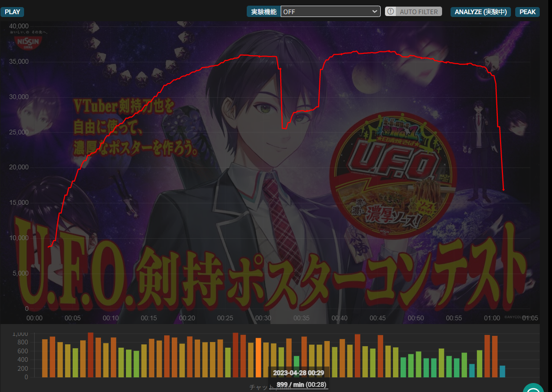Toggle the AUTO FILTER switch
552x392 pixels.
coord(413,12)
